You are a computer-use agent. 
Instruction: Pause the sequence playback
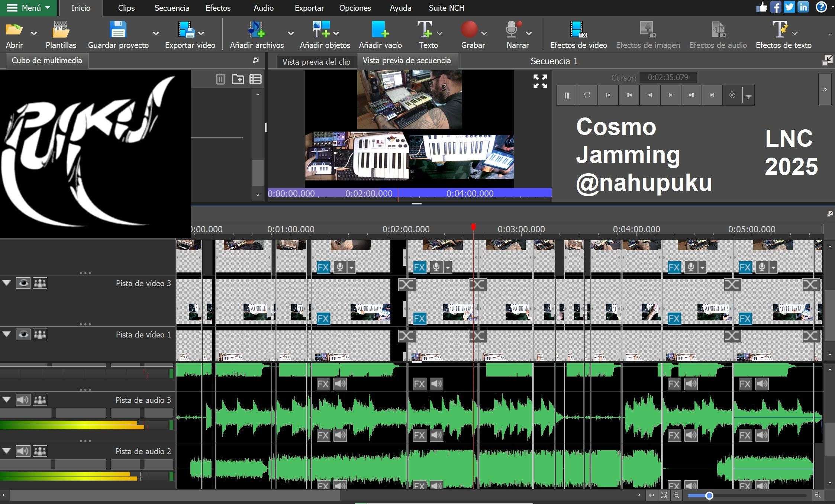click(567, 95)
